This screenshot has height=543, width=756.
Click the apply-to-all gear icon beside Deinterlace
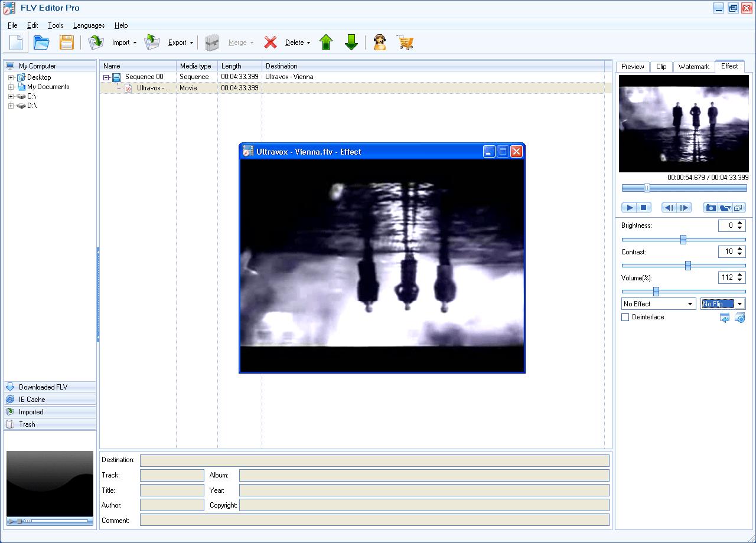pyautogui.click(x=739, y=318)
